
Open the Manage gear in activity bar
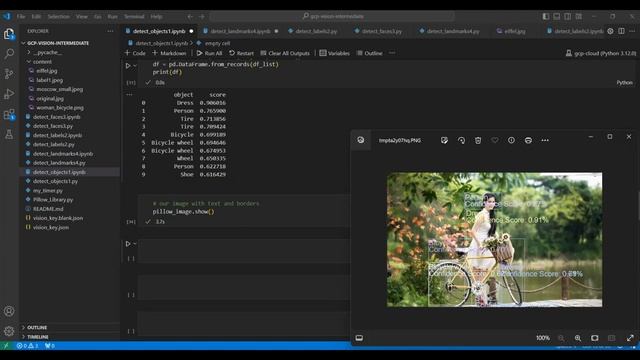click(x=9, y=331)
